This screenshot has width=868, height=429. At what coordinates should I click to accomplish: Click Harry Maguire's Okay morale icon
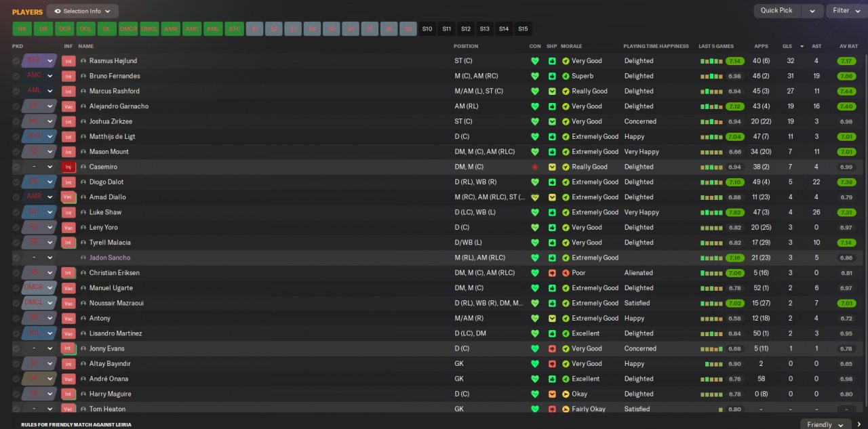[x=566, y=394]
